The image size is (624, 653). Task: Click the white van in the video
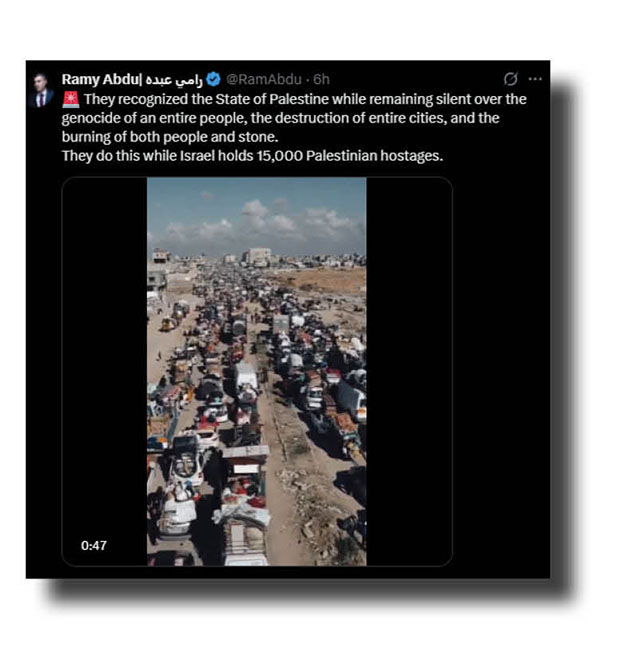(246, 375)
